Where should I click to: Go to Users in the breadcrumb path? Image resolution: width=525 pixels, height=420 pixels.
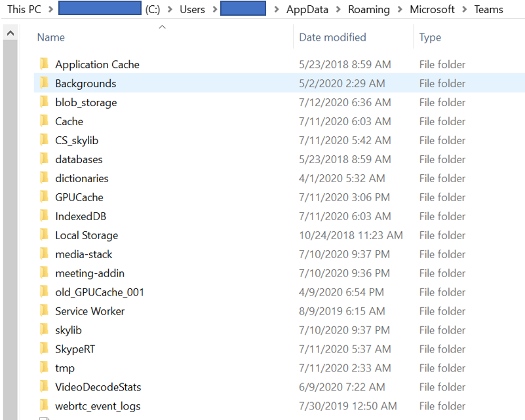[x=192, y=9]
